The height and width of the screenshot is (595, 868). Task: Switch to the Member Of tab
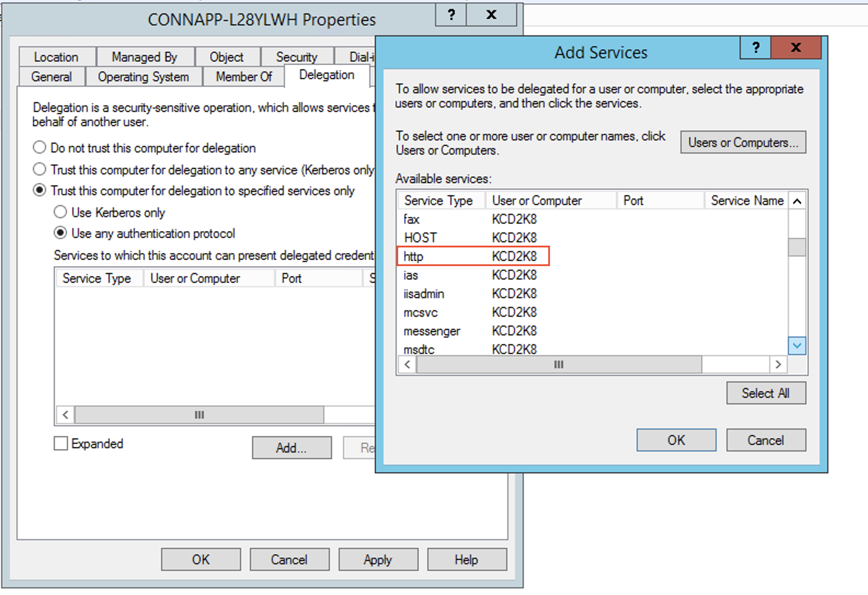tap(243, 77)
